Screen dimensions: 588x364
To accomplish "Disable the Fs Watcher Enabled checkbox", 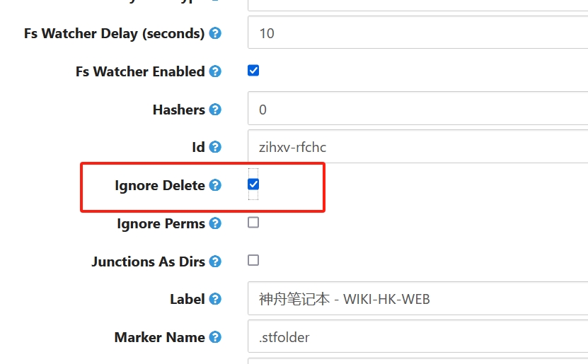I will point(253,71).
